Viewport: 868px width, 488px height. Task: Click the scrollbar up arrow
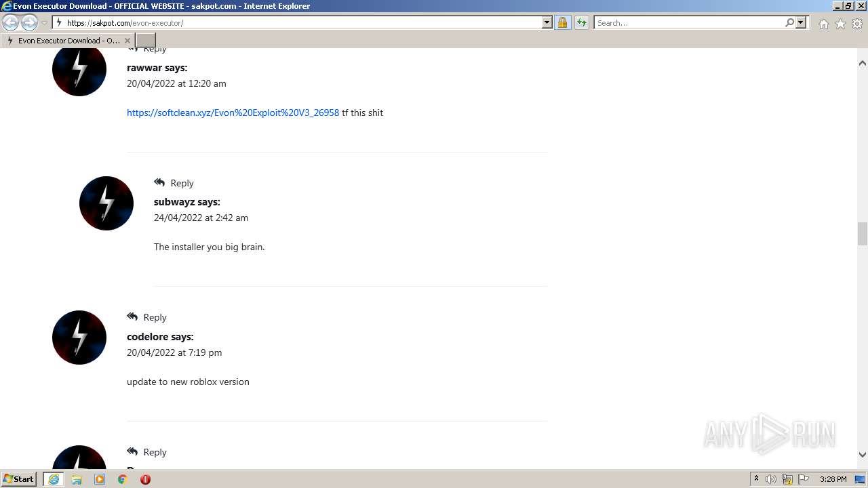point(863,62)
